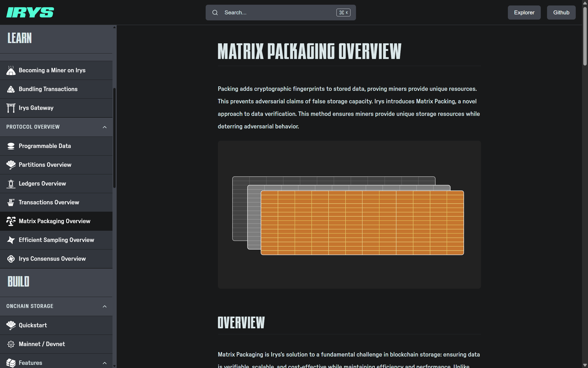Click the Irys Consensus swirl icon
The width and height of the screenshot is (588, 368).
11,259
